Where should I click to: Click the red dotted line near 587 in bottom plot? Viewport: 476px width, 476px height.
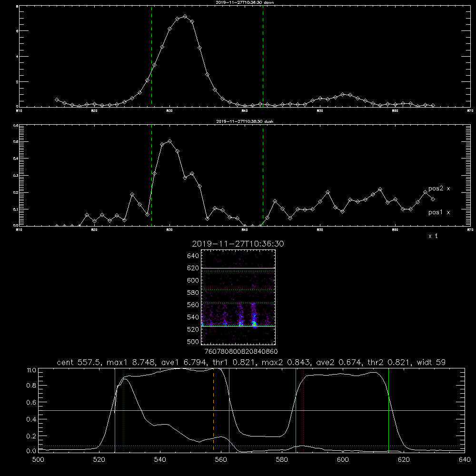(303, 410)
